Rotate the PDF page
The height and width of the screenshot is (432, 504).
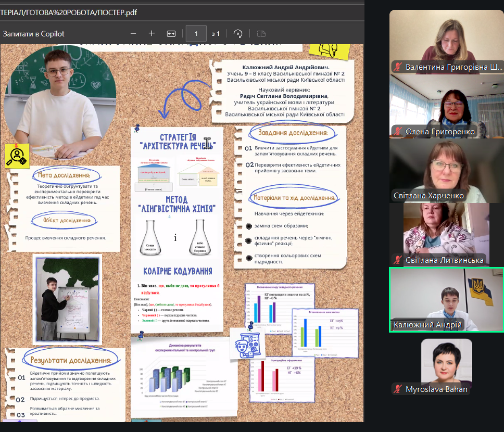coord(238,34)
